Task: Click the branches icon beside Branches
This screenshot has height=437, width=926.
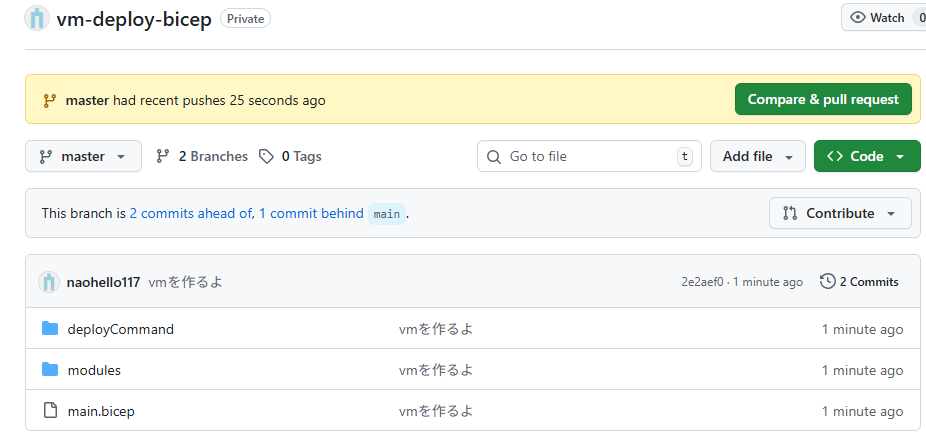Action: (163, 156)
